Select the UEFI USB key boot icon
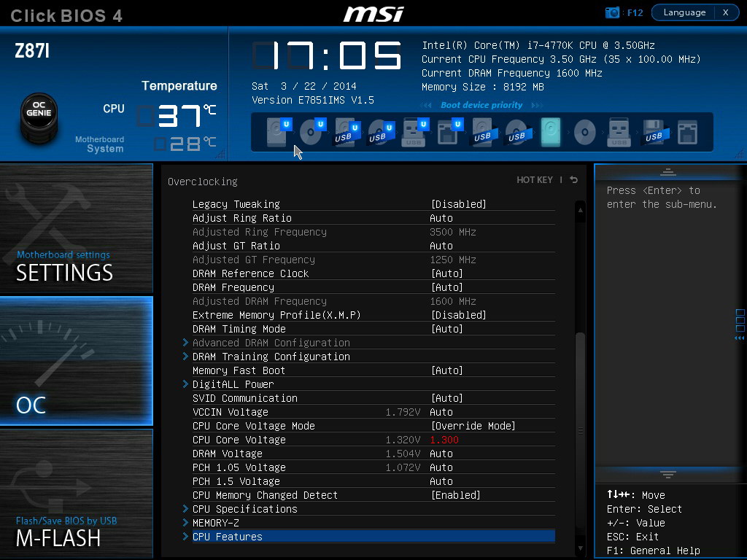747x560 pixels. [x=415, y=131]
